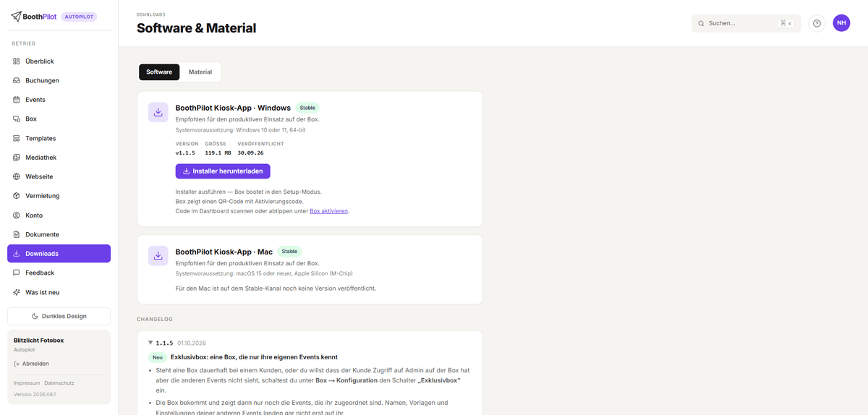Click Abmelden to log out
Image resolution: width=868 pixels, height=415 pixels.
[31, 364]
